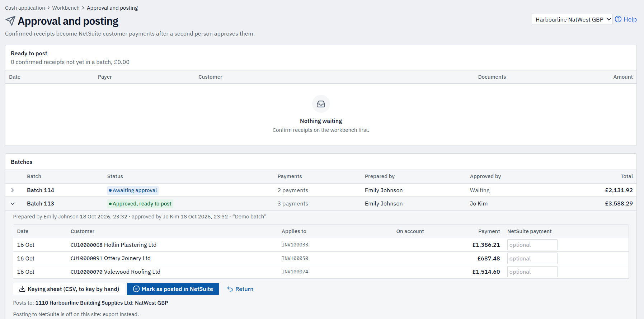
Task: Click the Help question mark icon
Action: 618,19
